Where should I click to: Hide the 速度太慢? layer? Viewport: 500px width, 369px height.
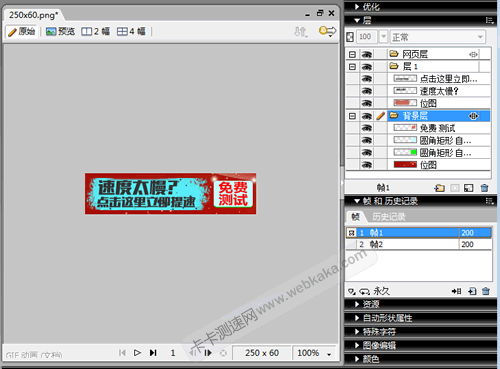click(x=367, y=91)
